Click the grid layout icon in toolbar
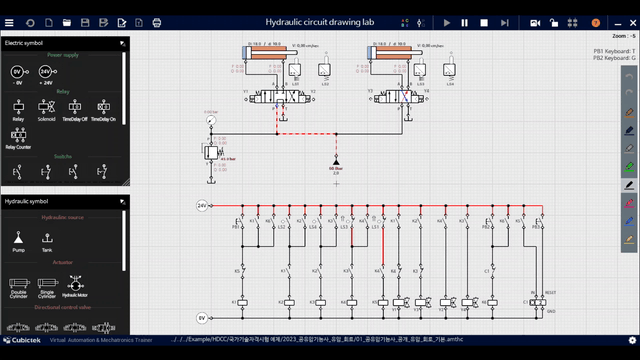640x360 pixels. pos(572,23)
